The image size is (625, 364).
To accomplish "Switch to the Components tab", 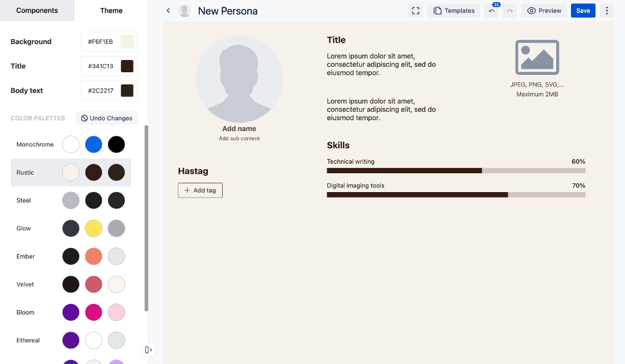I will (x=37, y=11).
